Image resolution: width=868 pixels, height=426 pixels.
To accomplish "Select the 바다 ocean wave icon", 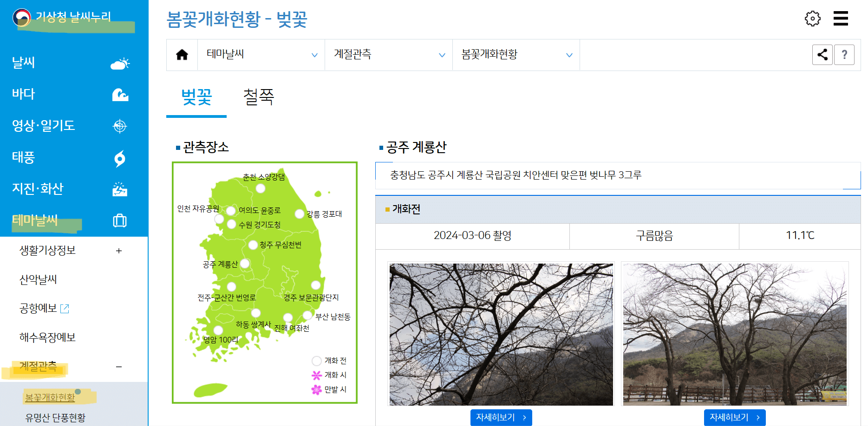I will click(x=120, y=95).
